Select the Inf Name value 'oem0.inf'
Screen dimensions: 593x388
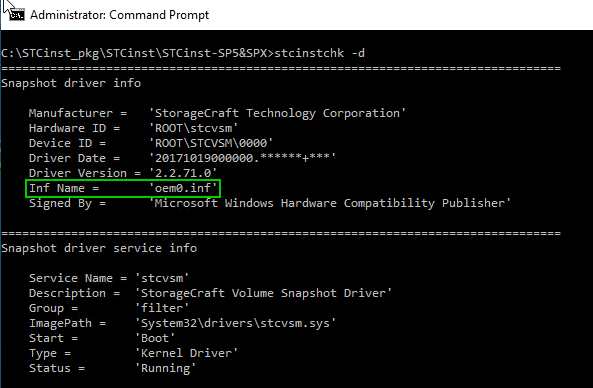(183, 188)
